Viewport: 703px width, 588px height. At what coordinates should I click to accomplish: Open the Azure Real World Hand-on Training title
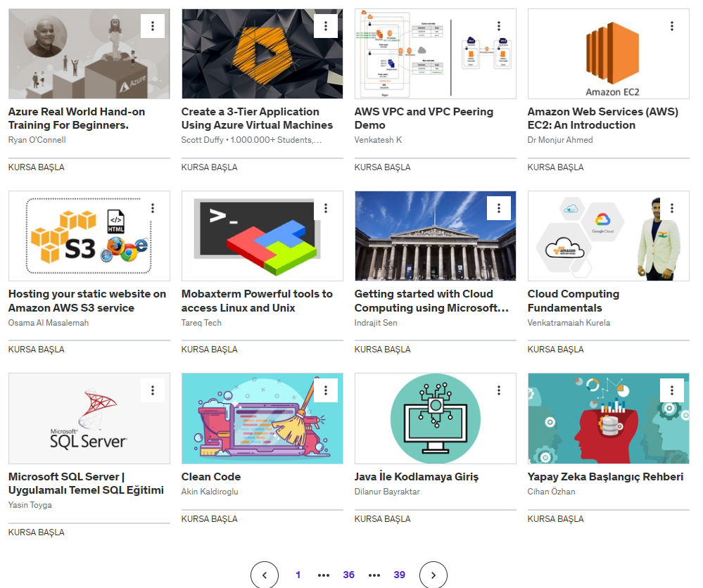pos(77,118)
